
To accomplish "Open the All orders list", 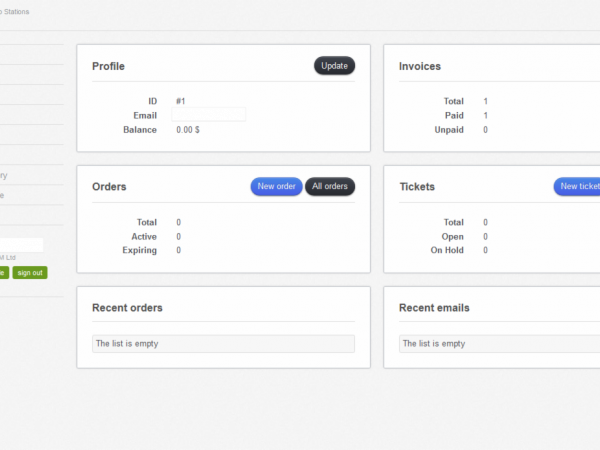I will 330,187.
